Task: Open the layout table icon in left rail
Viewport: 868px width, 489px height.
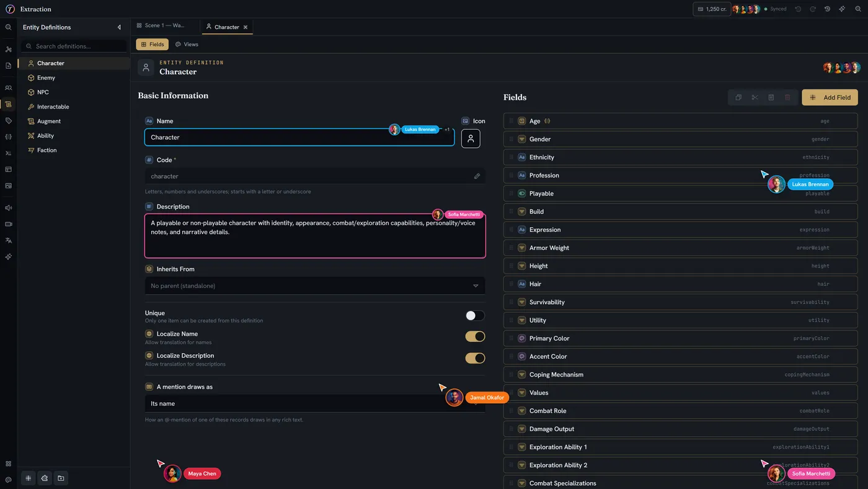Action: click(8, 169)
